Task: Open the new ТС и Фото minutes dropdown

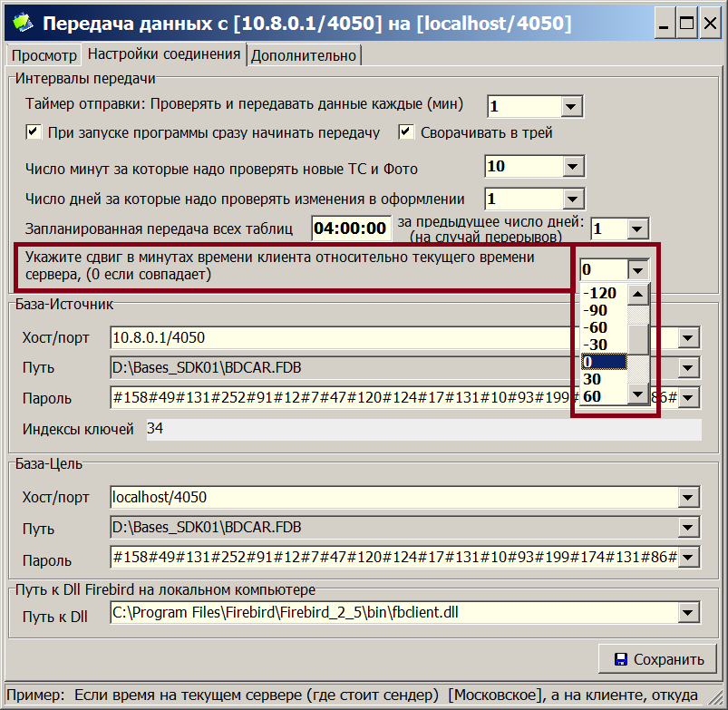Action: coord(570,167)
